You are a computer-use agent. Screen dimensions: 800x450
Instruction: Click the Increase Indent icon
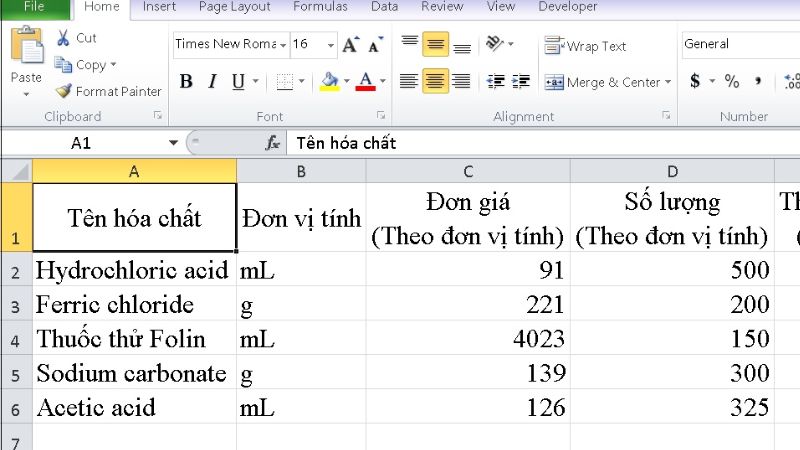(520, 82)
